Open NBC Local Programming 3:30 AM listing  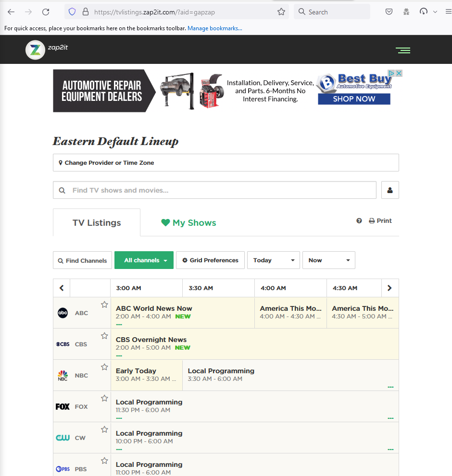(290, 376)
